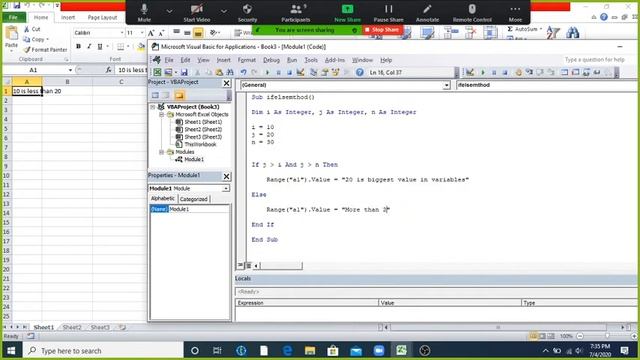The width and height of the screenshot is (640, 360).
Task: Switch to Alphabetic tab in Properties
Action: (163, 198)
